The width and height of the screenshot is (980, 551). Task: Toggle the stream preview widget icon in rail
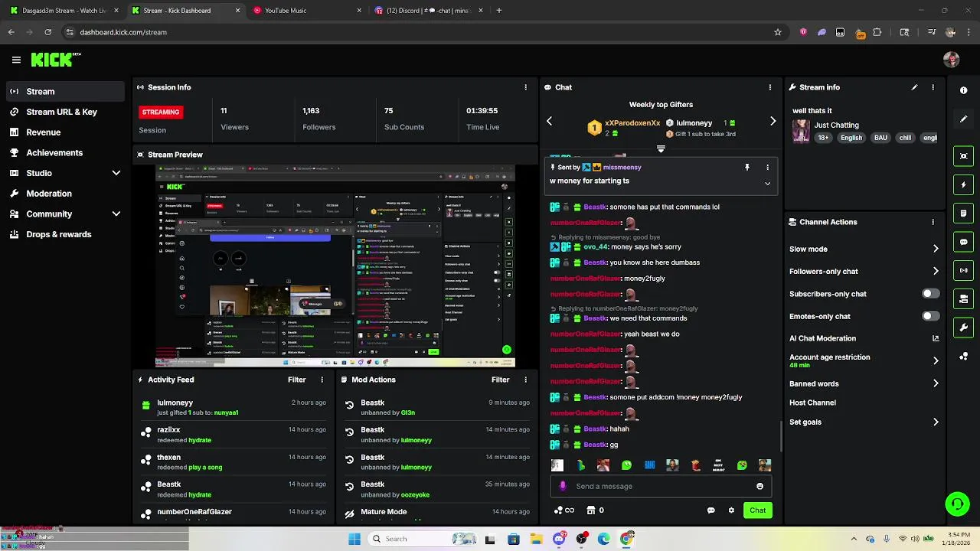964,156
